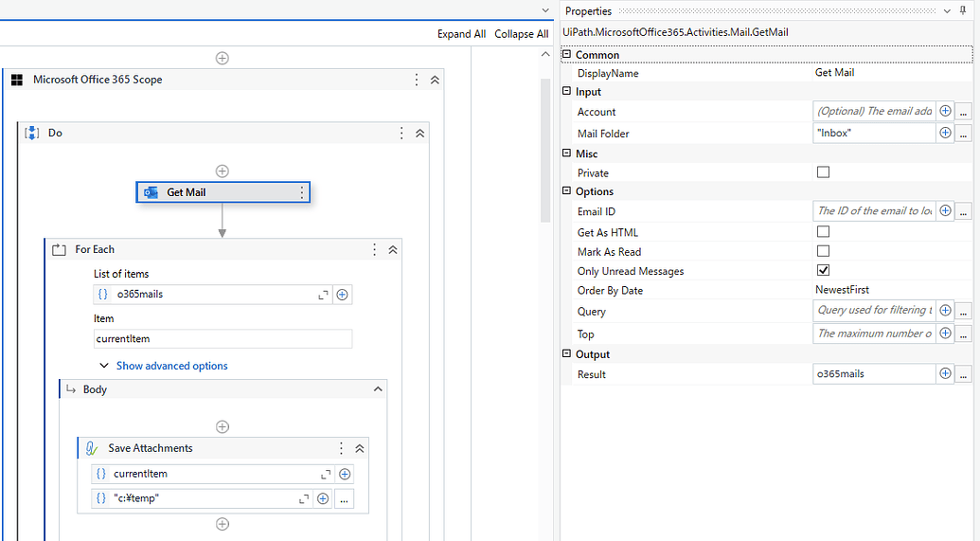
Task: Click the plus button next to c:¥temp
Action: (x=323, y=498)
